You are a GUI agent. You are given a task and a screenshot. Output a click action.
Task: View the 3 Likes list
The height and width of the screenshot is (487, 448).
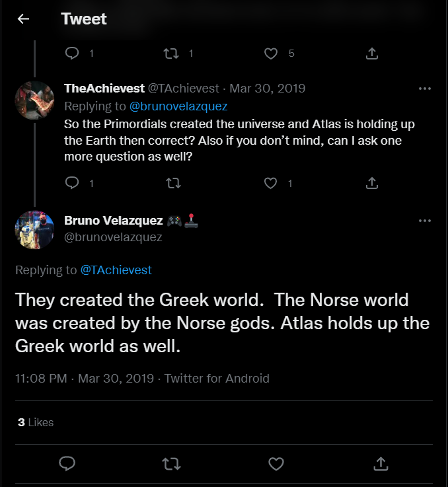coord(36,422)
